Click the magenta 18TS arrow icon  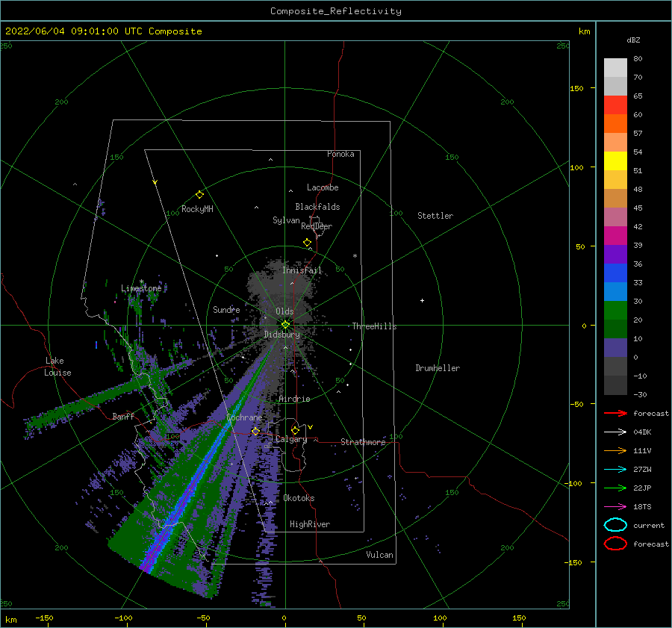click(615, 507)
